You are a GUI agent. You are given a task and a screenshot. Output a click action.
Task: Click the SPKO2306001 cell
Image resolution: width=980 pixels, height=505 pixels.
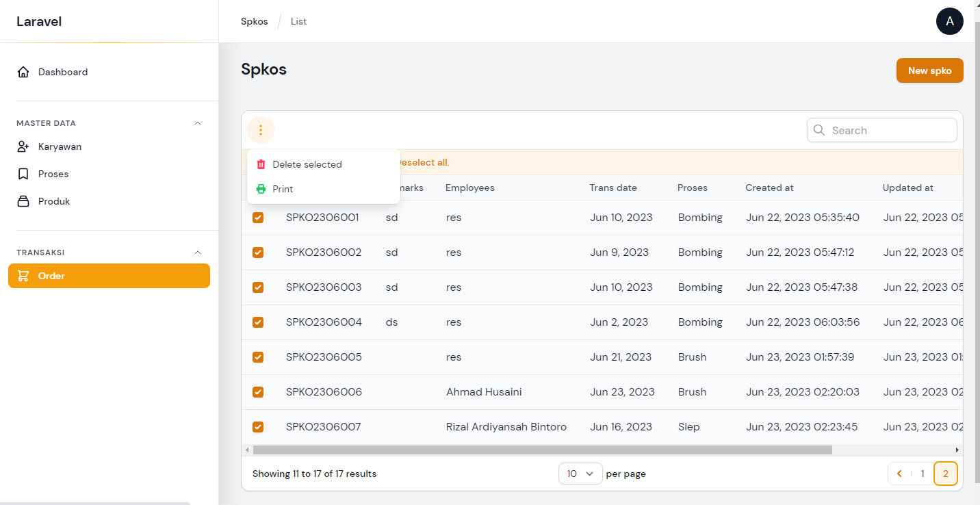pos(322,218)
